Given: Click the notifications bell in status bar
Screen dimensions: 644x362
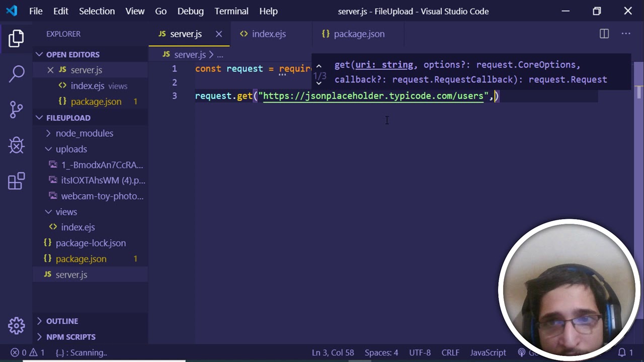Looking at the screenshot, I should (622, 352).
